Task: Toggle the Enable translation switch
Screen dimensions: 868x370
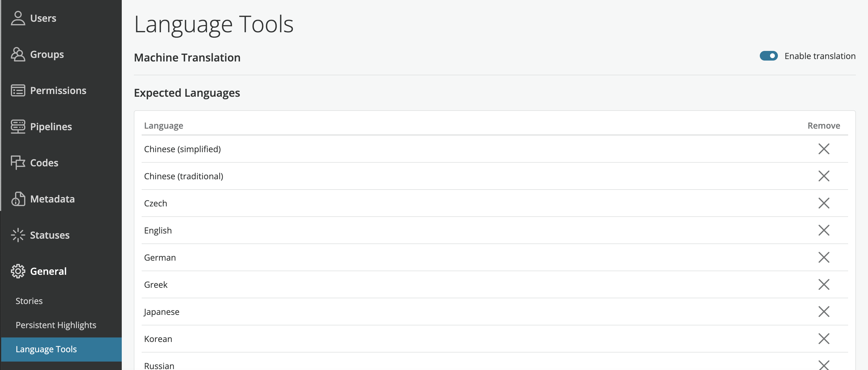Action: pos(769,56)
